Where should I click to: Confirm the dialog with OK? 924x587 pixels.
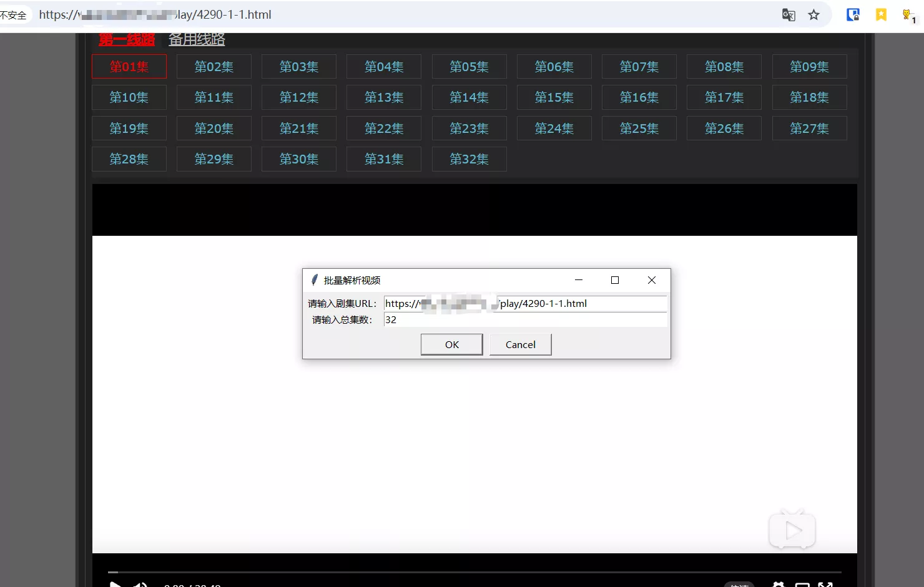pos(452,344)
